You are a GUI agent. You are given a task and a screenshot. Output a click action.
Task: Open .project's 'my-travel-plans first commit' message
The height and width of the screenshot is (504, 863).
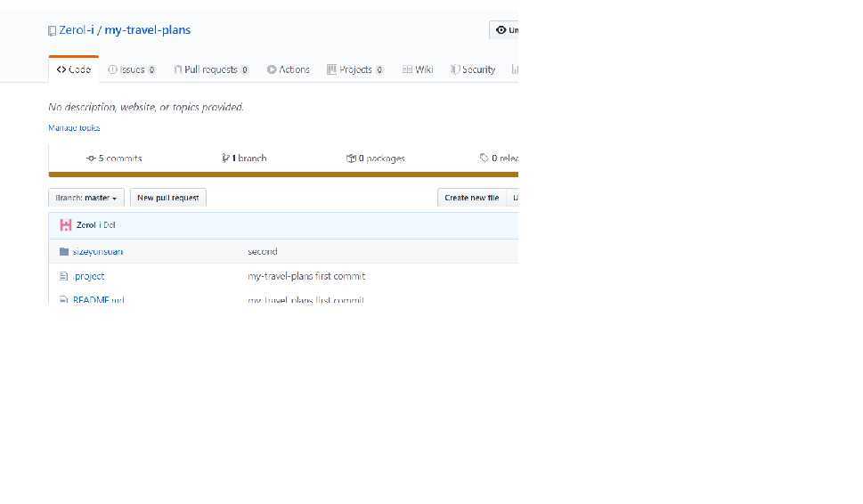tap(306, 276)
